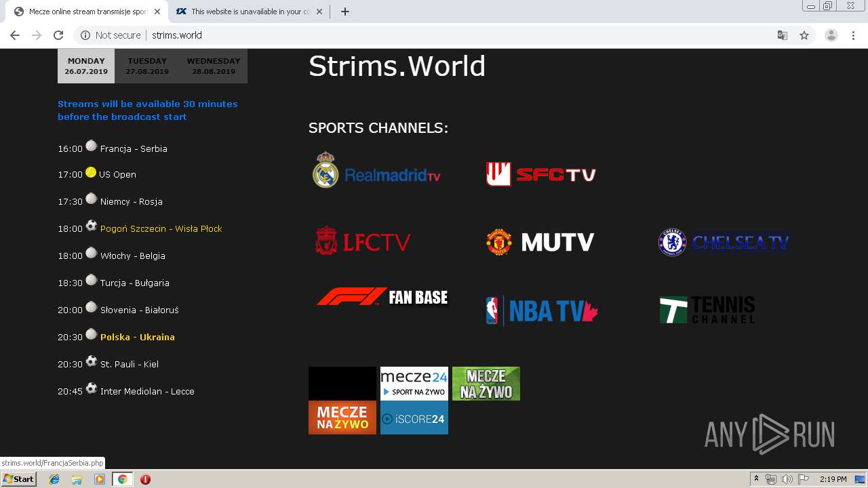
Task: Select the Wednesday 28.08.2019 schedule tab
Action: click(214, 66)
